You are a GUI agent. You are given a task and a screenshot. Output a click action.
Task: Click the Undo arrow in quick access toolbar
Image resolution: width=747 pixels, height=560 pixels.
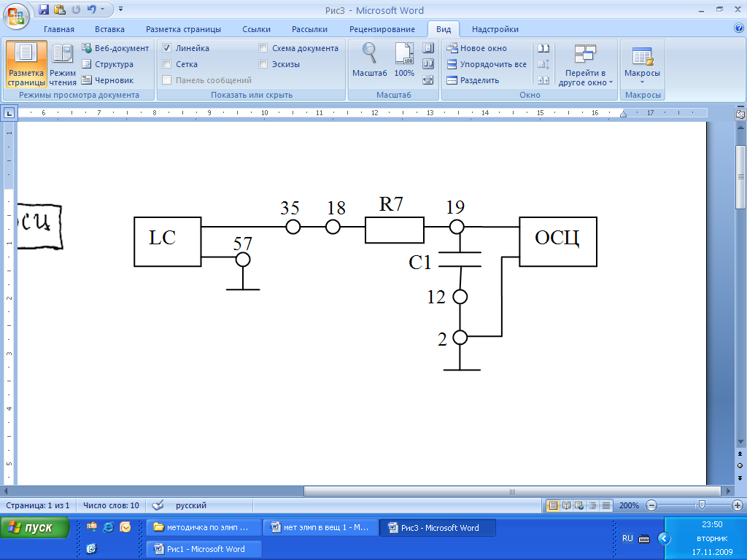click(x=92, y=9)
